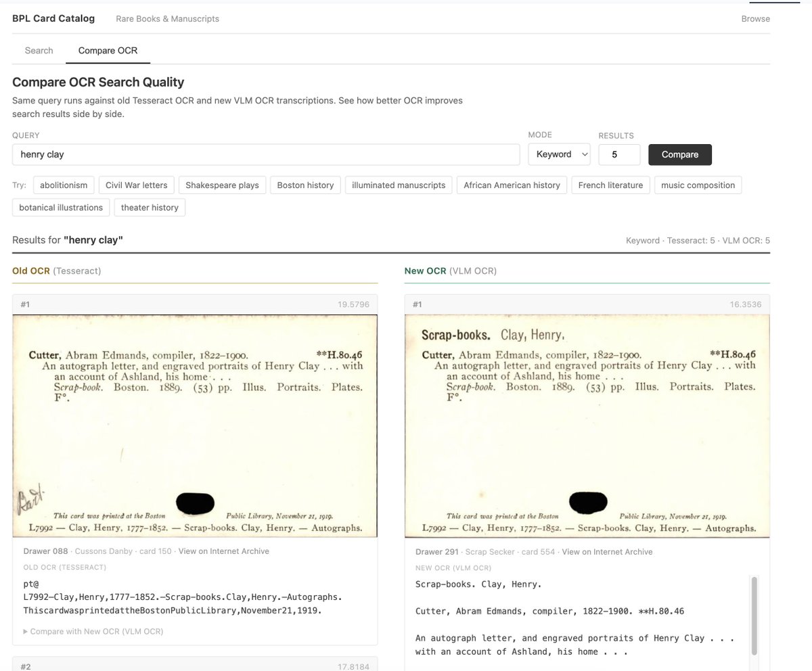The width and height of the screenshot is (812, 671).
Task: Open the Browse link in header
Action: click(x=755, y=18)
